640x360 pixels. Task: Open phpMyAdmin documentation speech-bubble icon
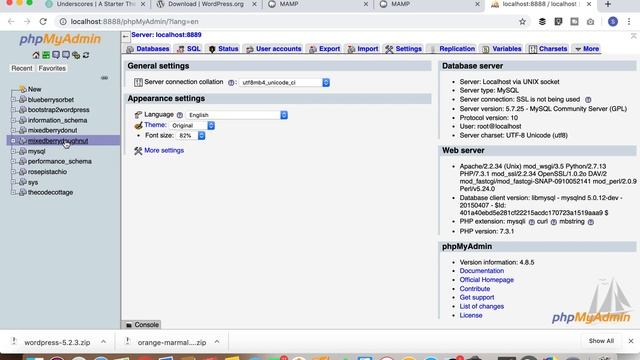pyautogui.click(x=56, y=55)
